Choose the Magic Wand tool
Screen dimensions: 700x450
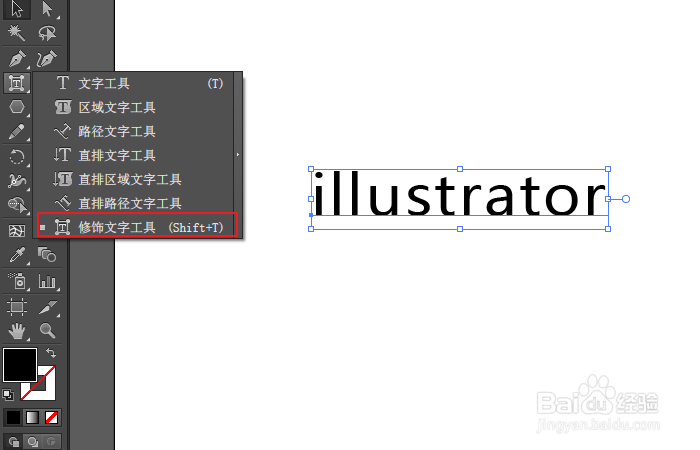(17, 33)
